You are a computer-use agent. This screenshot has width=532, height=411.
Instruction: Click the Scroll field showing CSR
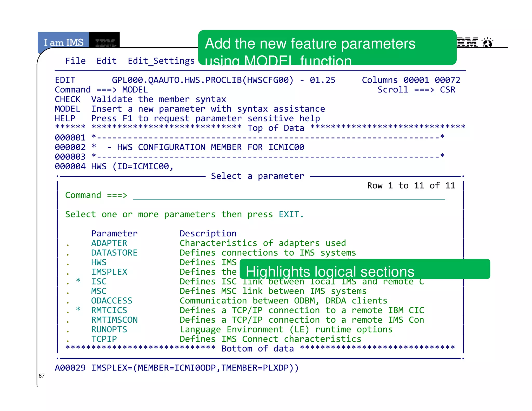(447, 90)
